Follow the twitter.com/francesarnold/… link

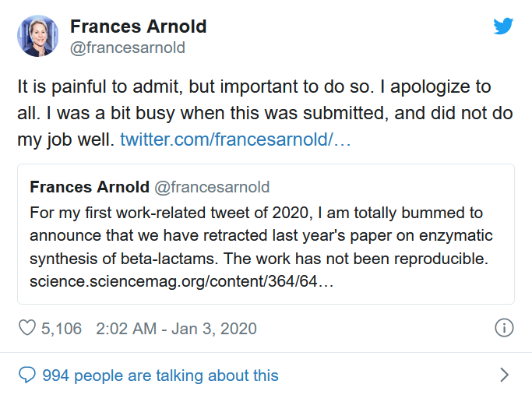pyautogui.click(x=235, y=141)
